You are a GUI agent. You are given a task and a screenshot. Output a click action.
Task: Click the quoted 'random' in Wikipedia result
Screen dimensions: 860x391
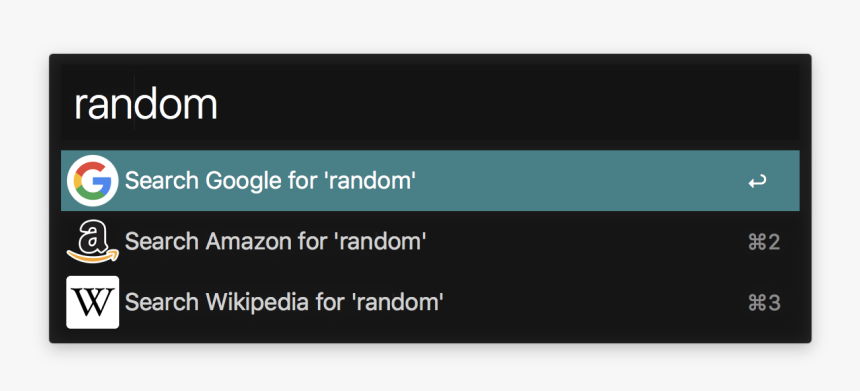pos(398,302)
